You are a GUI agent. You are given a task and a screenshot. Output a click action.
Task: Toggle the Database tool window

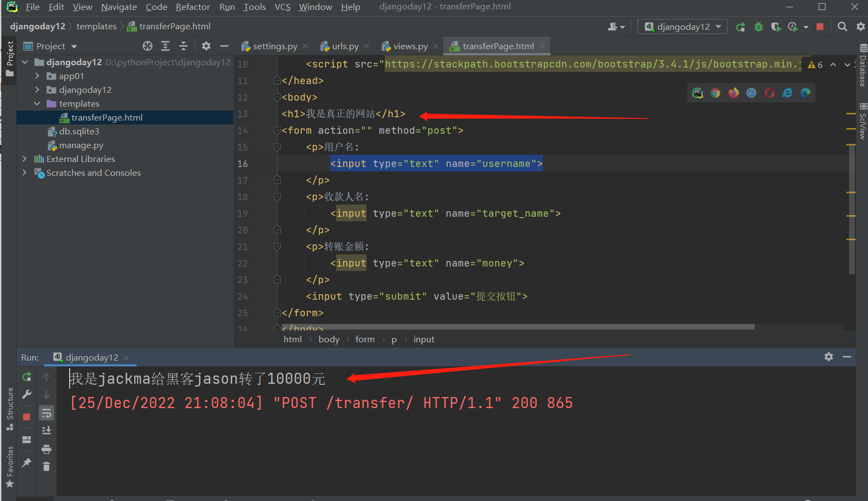862,65
